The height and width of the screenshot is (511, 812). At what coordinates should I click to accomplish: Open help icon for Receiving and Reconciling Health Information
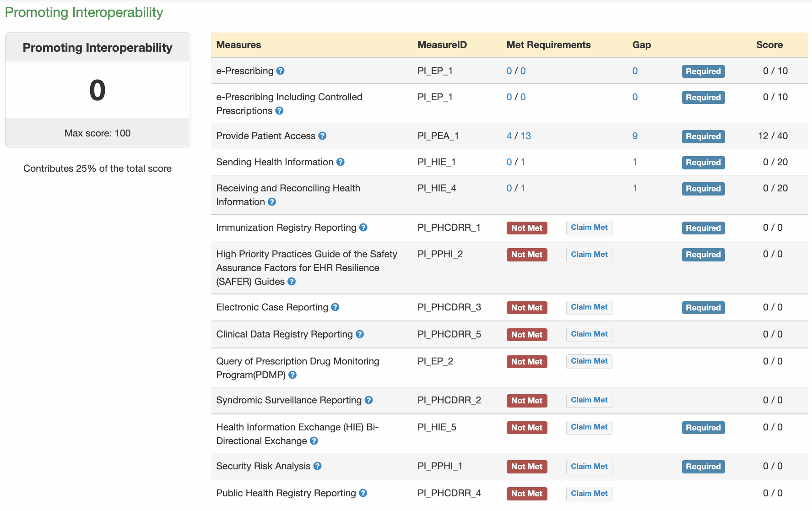click(272, 202)
